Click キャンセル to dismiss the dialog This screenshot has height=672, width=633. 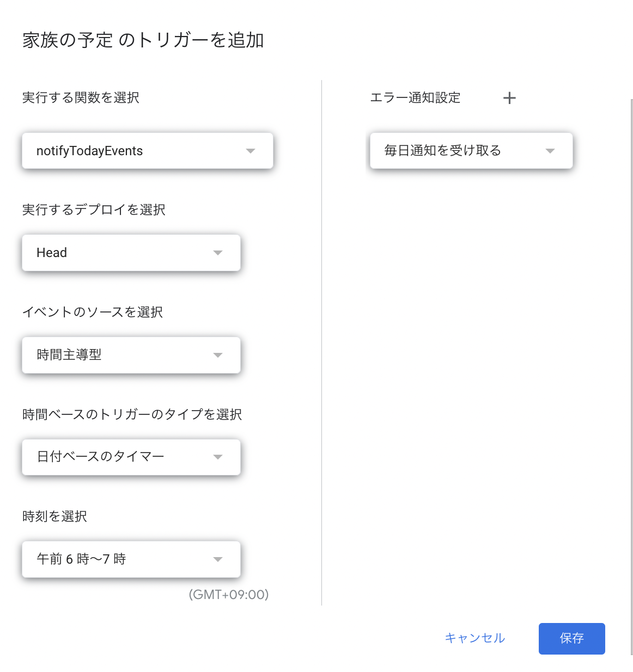pos(474,638)
